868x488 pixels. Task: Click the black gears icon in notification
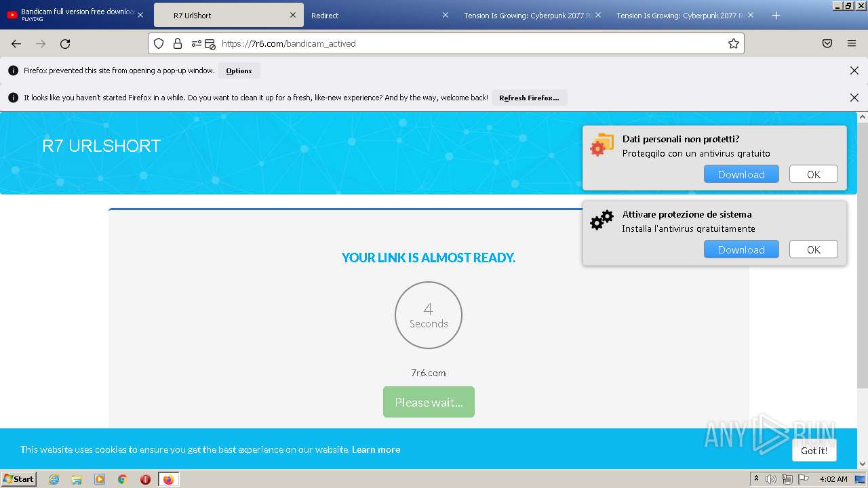pyautogui.click(x=601, y=220)
